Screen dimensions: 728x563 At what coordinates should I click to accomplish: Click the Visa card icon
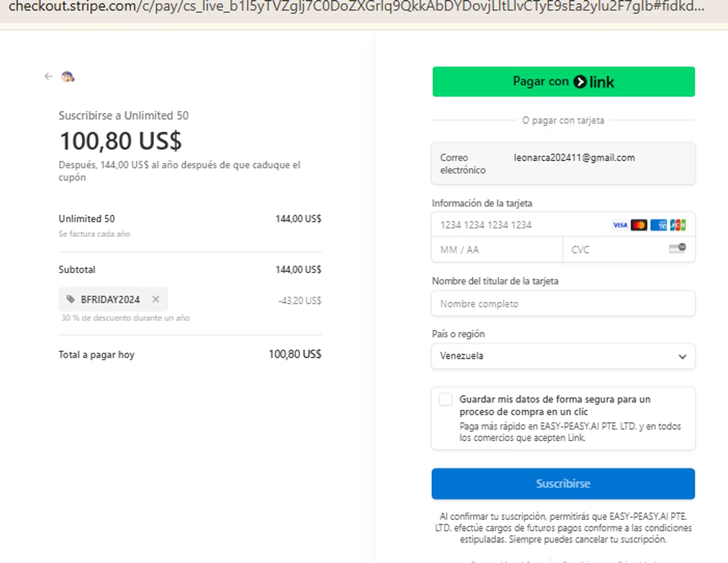pos(620,225)
